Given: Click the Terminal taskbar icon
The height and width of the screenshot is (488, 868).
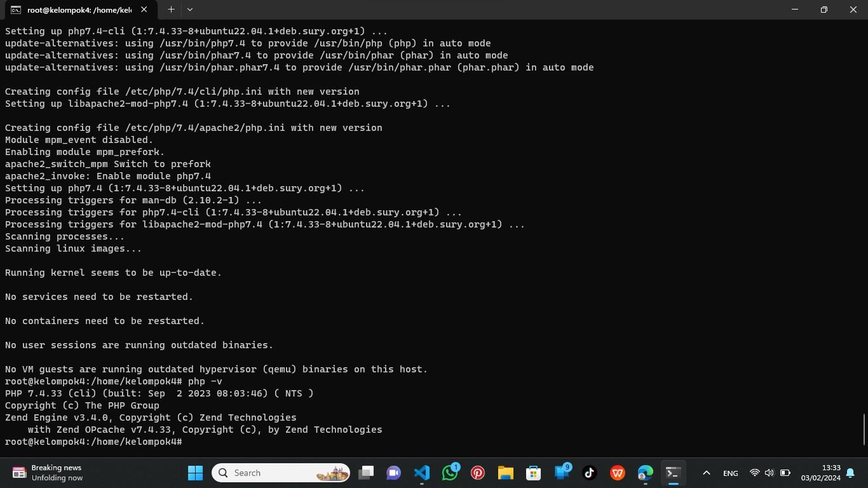Looking at the screenshot, I should (x=674, y=473).
